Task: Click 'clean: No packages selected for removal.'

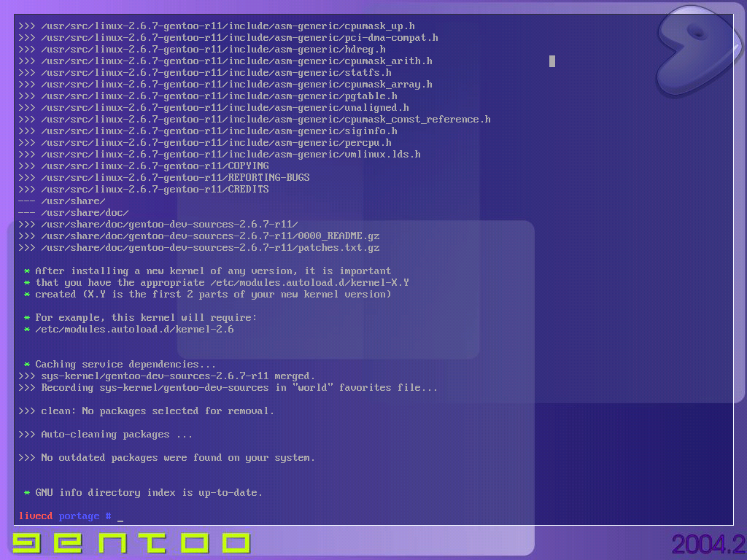Action: [147, 411]
